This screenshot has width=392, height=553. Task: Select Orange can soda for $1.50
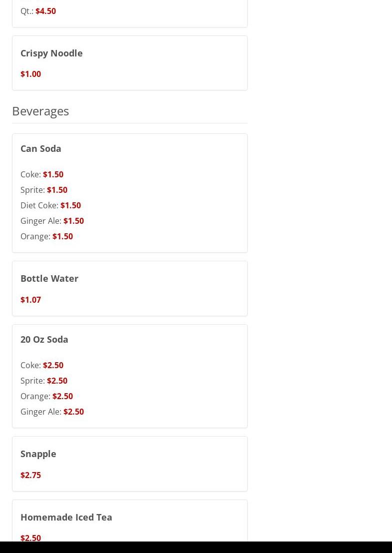tap(46, 236)
